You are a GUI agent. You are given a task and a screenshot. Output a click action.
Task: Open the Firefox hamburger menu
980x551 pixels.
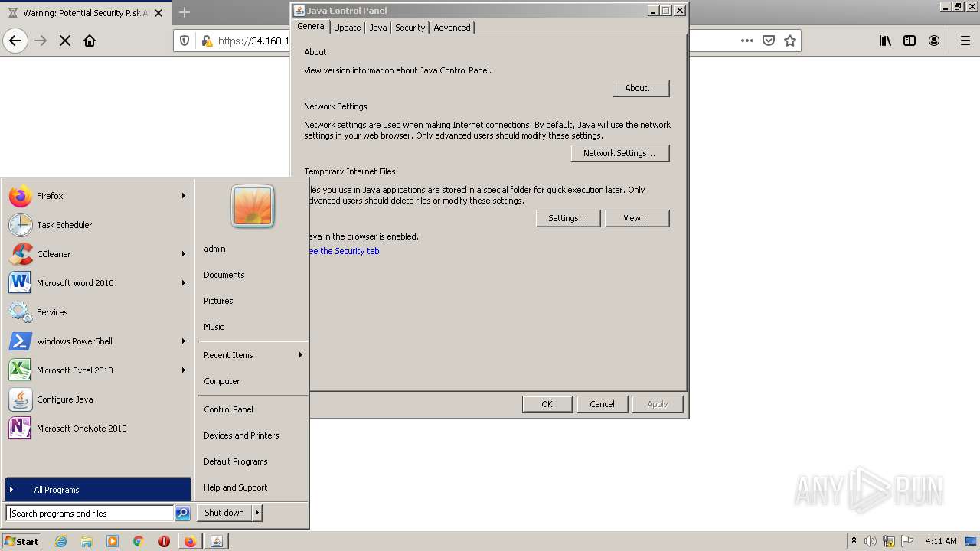[x=965, y=41]
